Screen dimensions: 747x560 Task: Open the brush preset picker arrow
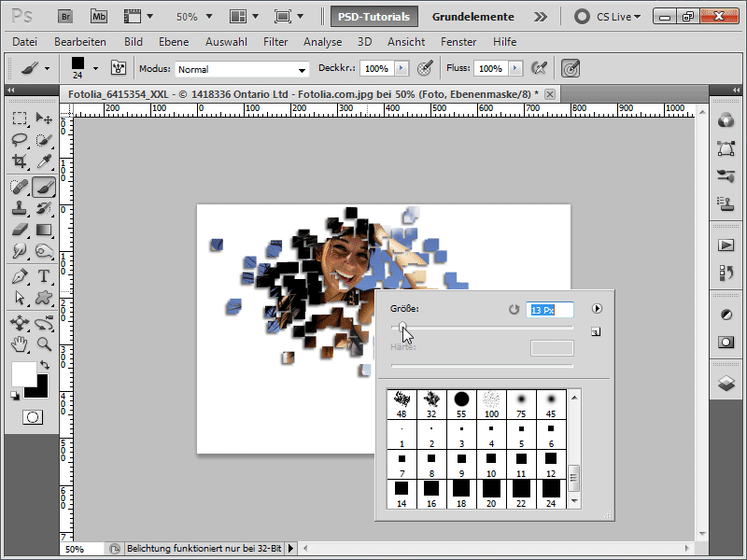95,68
